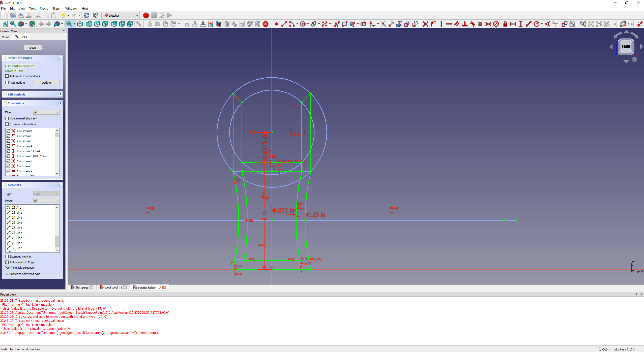
Task: Enable Auto remove redundants checkbox
Action: point(7,76)
